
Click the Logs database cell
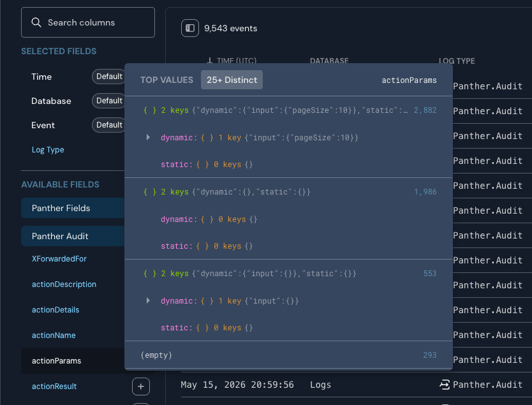[320, 385]
